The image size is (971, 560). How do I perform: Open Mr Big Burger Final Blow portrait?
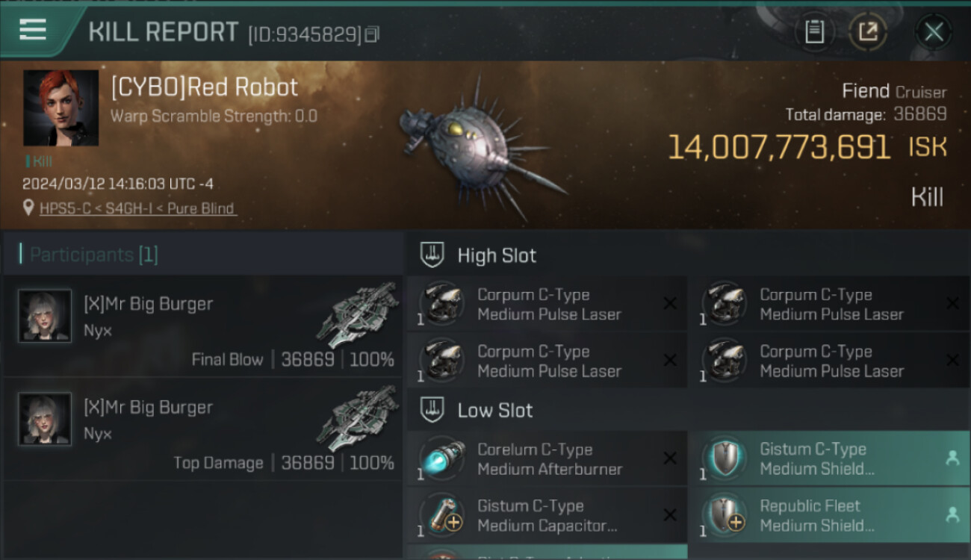(x=45, y=316)
